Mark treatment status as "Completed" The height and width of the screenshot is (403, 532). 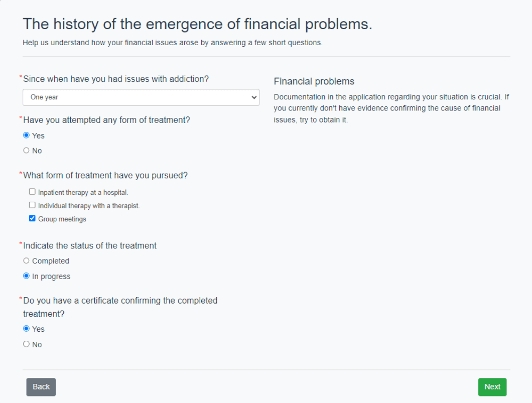coord(27,261)
